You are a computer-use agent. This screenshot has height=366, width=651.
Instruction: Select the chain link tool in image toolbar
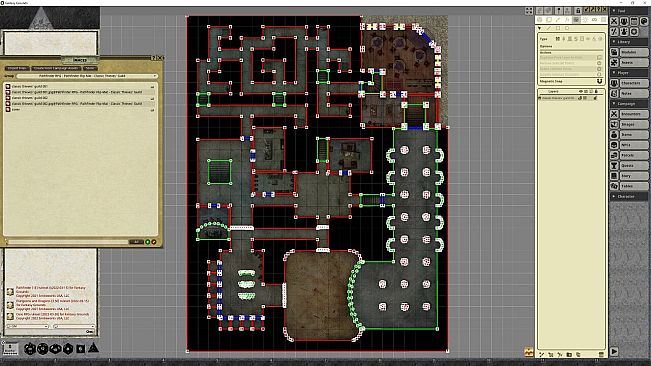595,20
